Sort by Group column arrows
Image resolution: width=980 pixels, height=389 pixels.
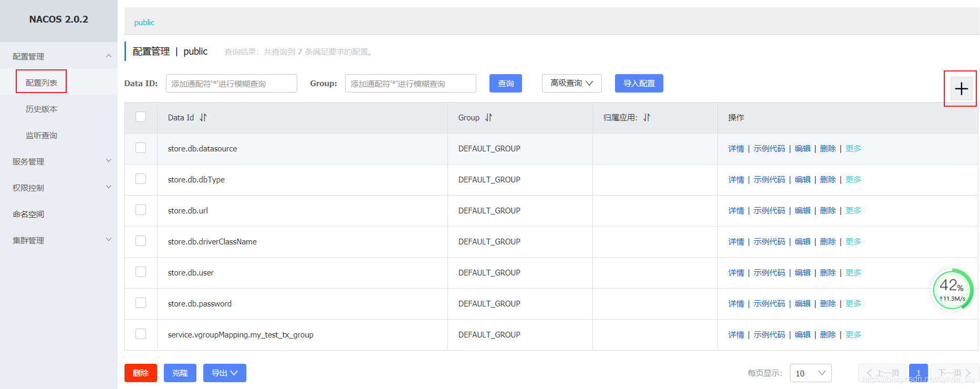point(489,118)
